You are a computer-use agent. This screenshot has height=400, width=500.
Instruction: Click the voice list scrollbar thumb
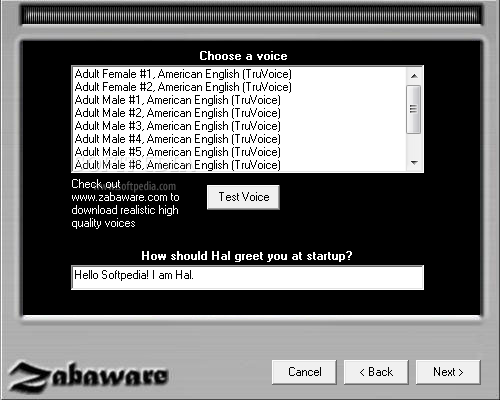click(x=414, y=109)
